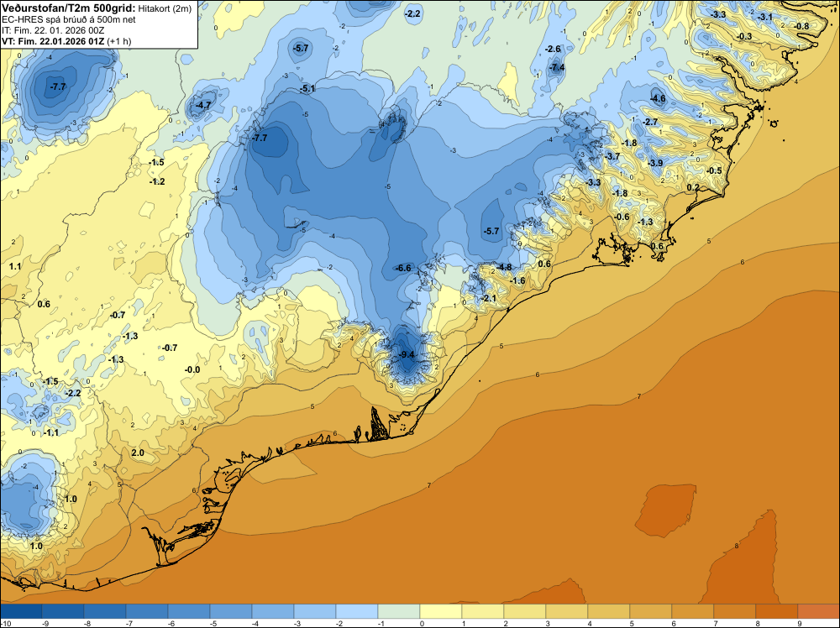Viewport: 840px width, 628px height.
Task: Click the -0.5 temperature label
Action: (714, 170)
